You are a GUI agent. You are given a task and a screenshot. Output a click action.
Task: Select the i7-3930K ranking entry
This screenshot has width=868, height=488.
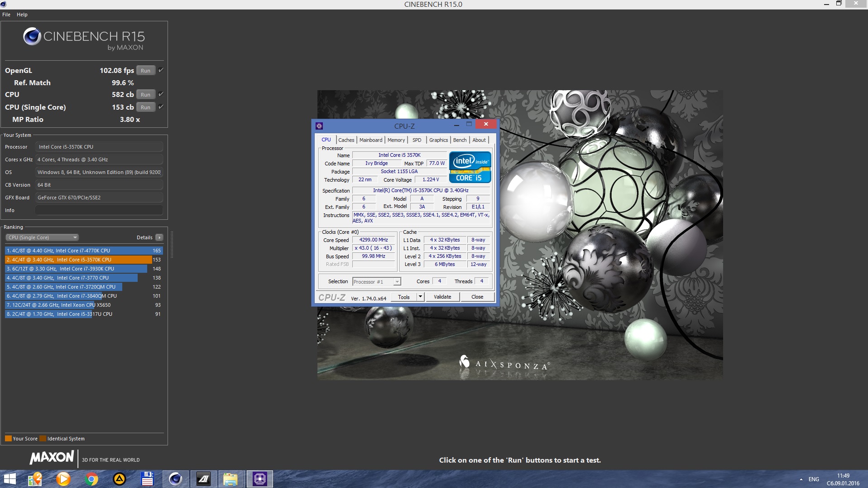[84, 269]
